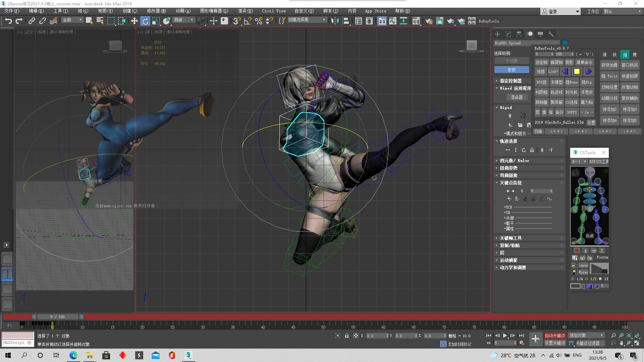Toggle the Biped Figure Mode icon
This screenshot has height=362, width=644.
point(510,116)
